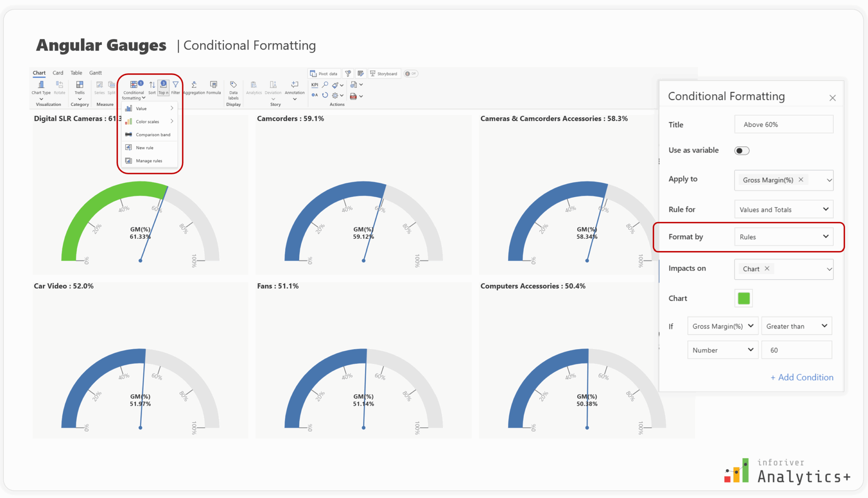This screenshot has height=498, width=868.
Task: Pick the green chart color swatch
Action: (x=743, y=298)
